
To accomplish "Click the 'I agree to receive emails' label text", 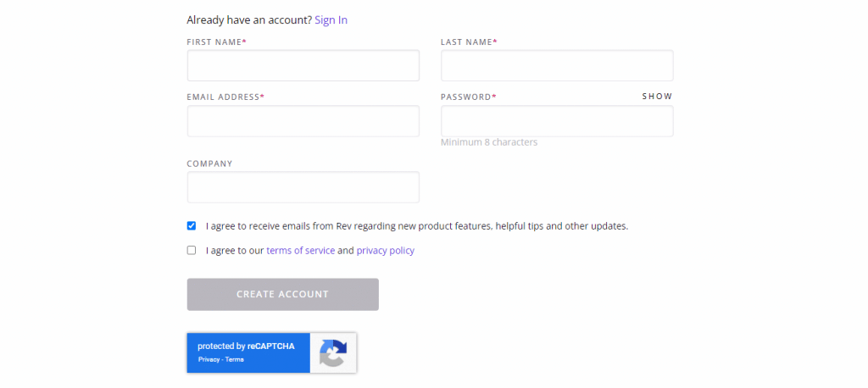I will tap(417, 226).
